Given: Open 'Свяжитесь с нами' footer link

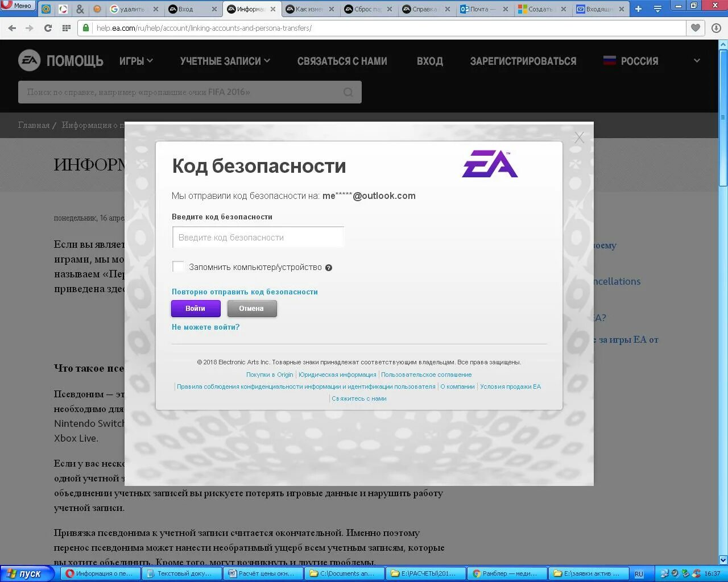Looking at the screenshot, I should pyautogui.click(x=359, y=398).
